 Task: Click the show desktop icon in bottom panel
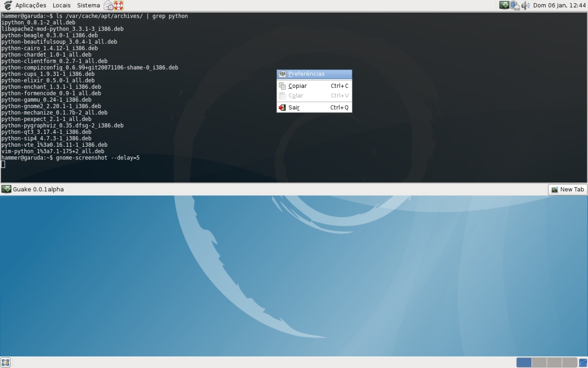(x=6, y=362)
